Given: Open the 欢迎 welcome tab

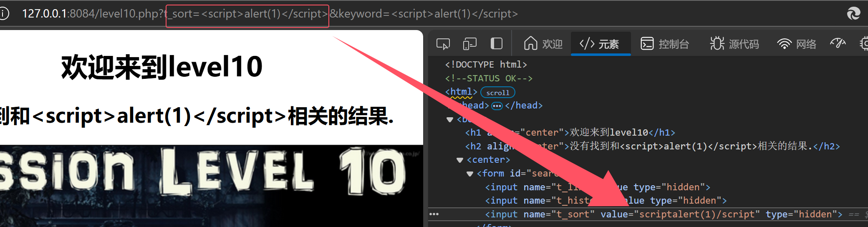Looking at the screenshot, I should pos(543,44).
